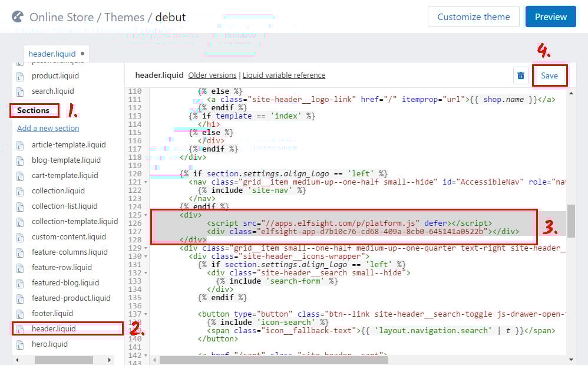Collapse code fold at line 125

pyautogui.click(x=146, y=215)
